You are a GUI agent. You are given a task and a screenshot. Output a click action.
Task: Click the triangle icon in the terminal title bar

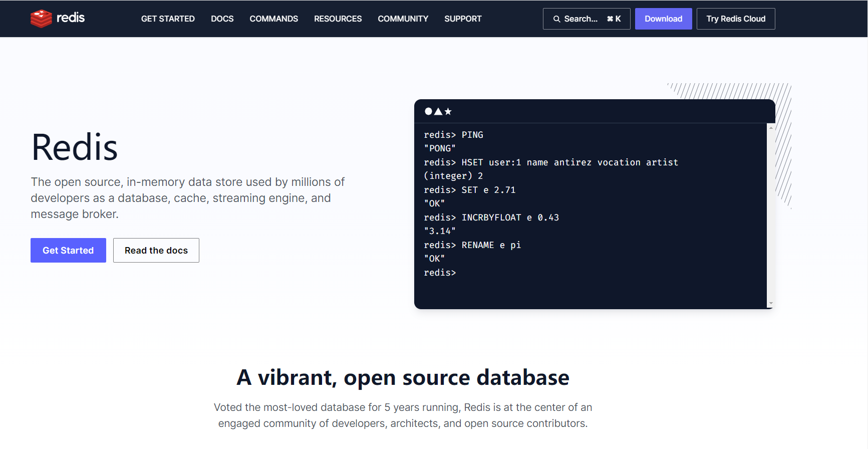coord(438,111)
